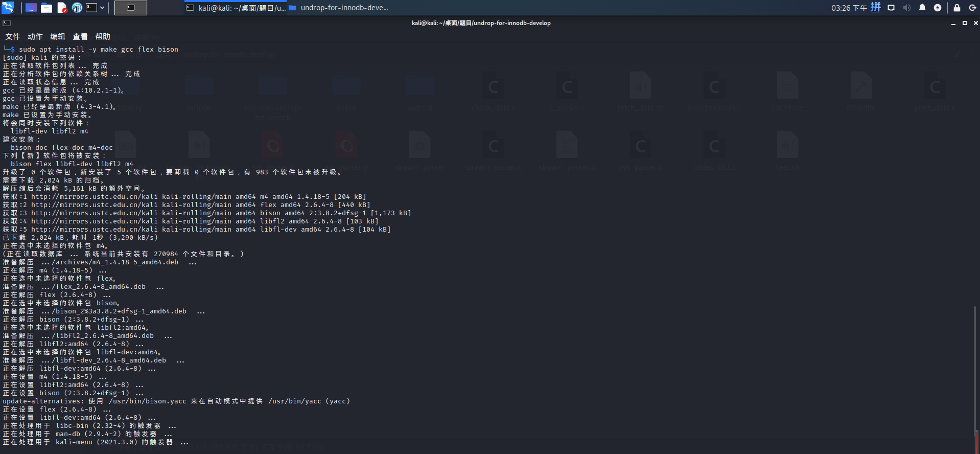Click the '正在处理用于 libc-bin (2.32-4)' line
980x454 pixels.
89,426
